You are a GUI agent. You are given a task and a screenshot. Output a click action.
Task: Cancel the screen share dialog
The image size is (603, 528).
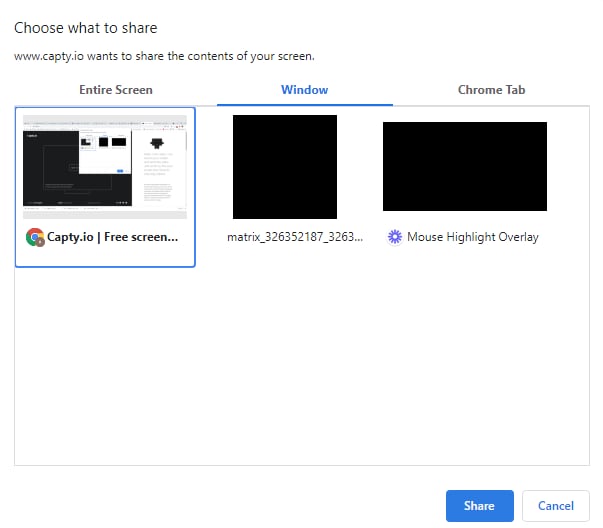click(x=556, y=506)
